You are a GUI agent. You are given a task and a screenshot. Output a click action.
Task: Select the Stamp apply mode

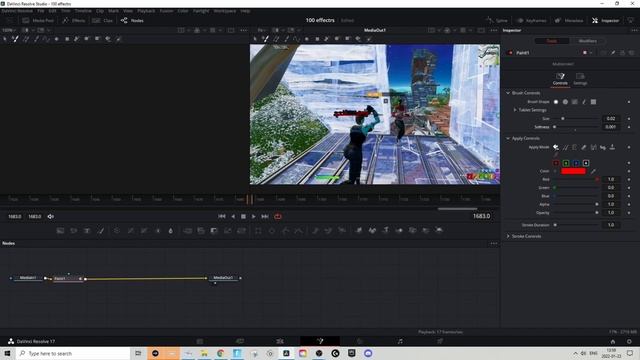pyautogui.click(x=612, y=147)
